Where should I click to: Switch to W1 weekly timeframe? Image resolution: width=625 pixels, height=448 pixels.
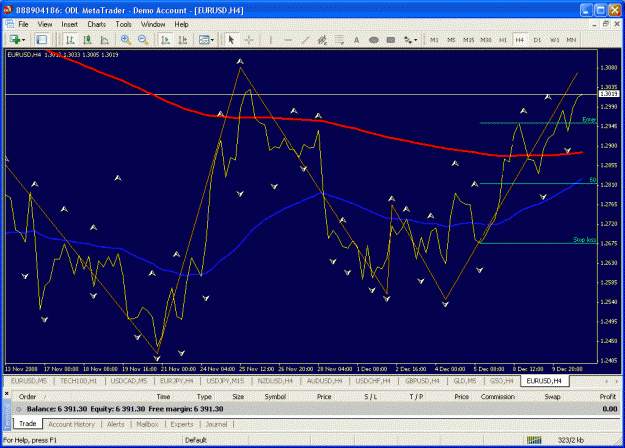point(554,40)
